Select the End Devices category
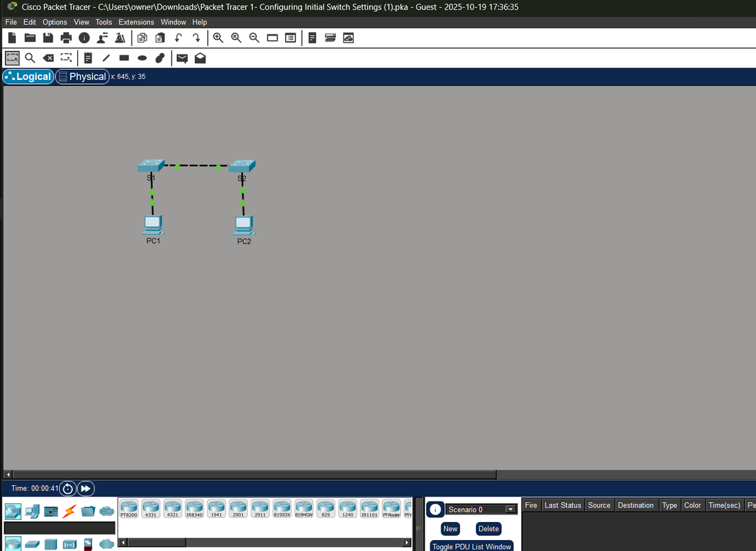 (x=32, y=511)
